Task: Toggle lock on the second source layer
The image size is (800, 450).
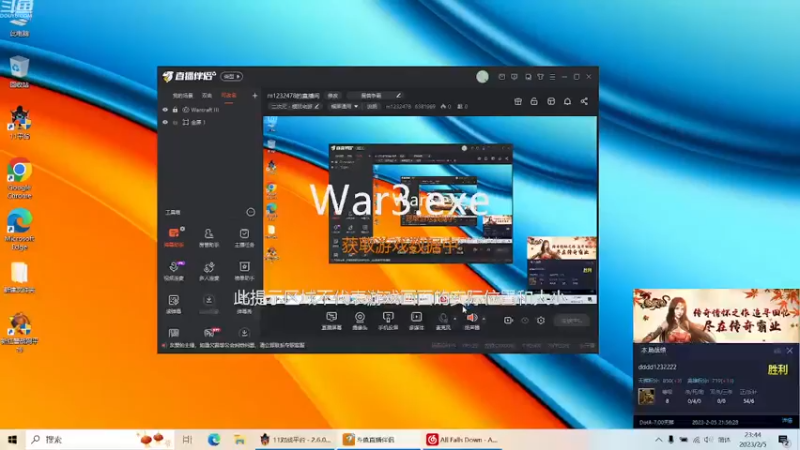Action: [x=175, y=122]
